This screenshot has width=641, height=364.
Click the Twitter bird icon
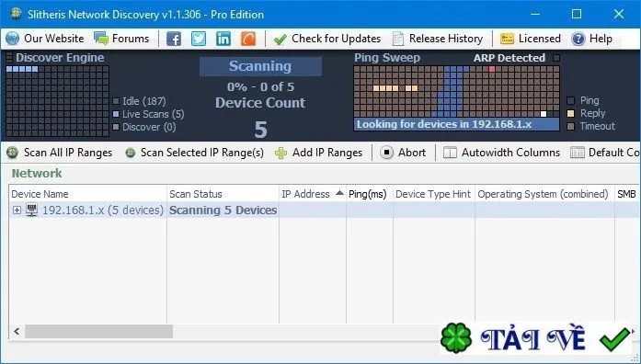point(199,40)
